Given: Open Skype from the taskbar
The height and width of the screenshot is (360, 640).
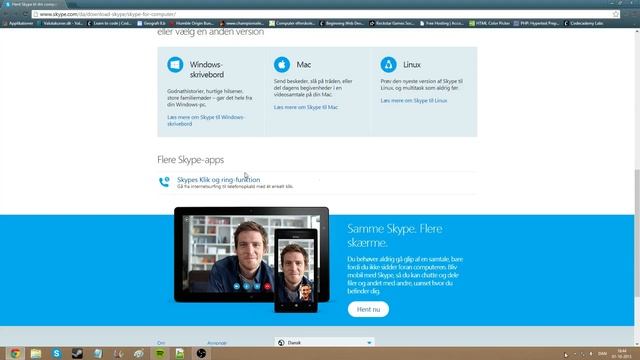Looking at the screenshot, I should click(56, 353).
